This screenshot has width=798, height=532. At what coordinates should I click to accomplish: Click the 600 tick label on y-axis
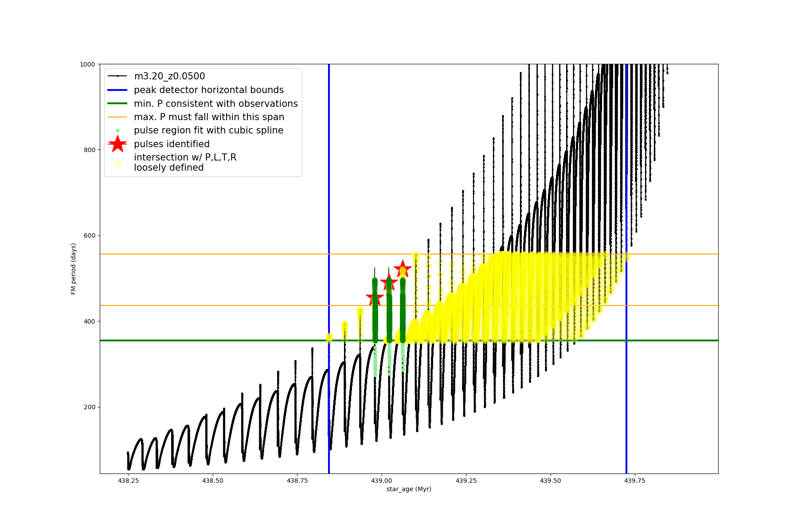(x=89, y=235)
